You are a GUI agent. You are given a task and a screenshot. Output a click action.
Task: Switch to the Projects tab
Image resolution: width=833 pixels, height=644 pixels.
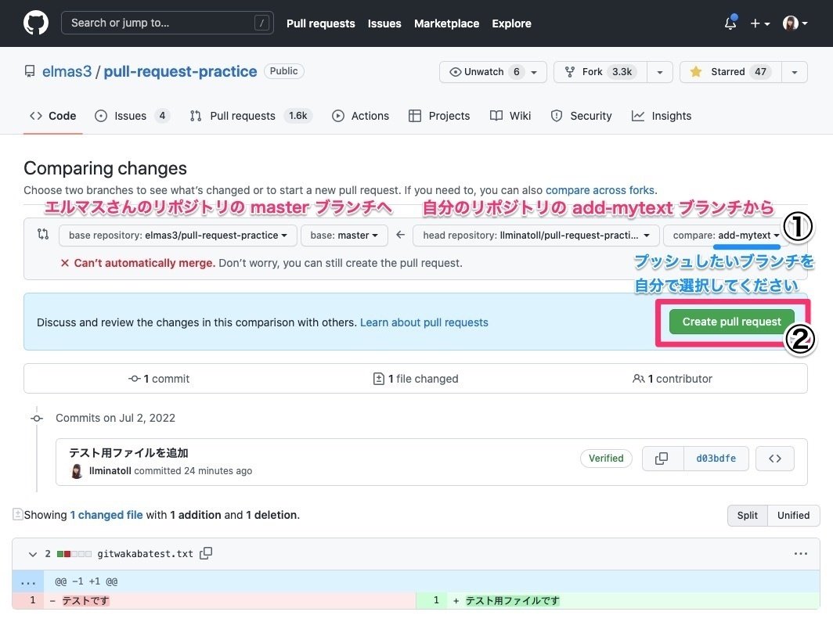[x=438, y=116]
